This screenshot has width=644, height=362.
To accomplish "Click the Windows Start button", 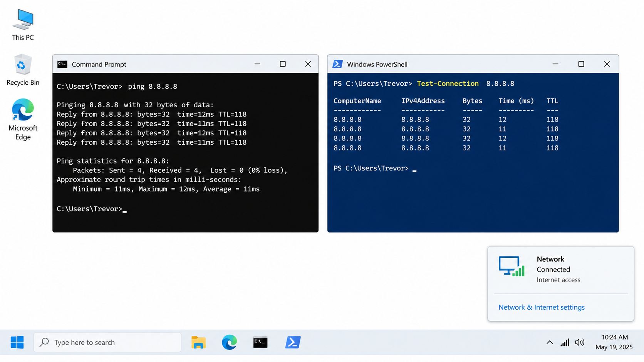I will coord(17,342).
